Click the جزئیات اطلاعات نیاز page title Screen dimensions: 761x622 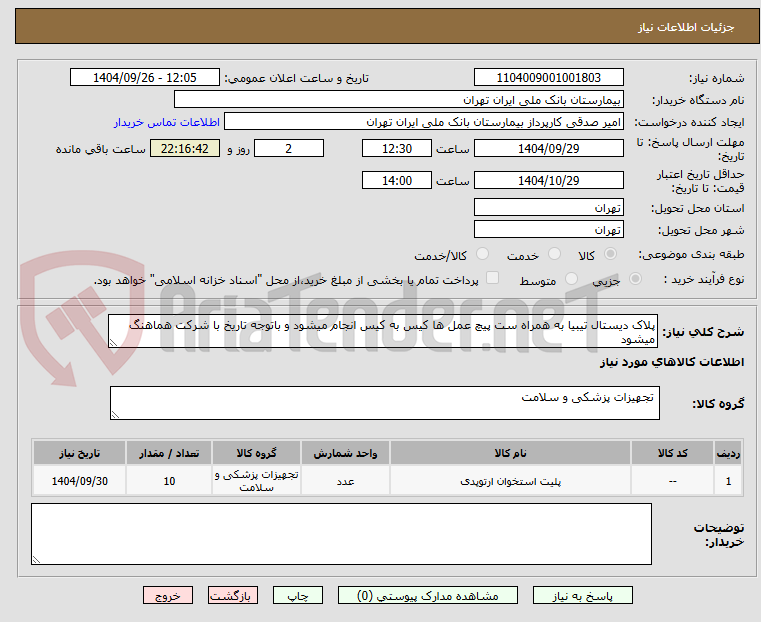[686, 27]
